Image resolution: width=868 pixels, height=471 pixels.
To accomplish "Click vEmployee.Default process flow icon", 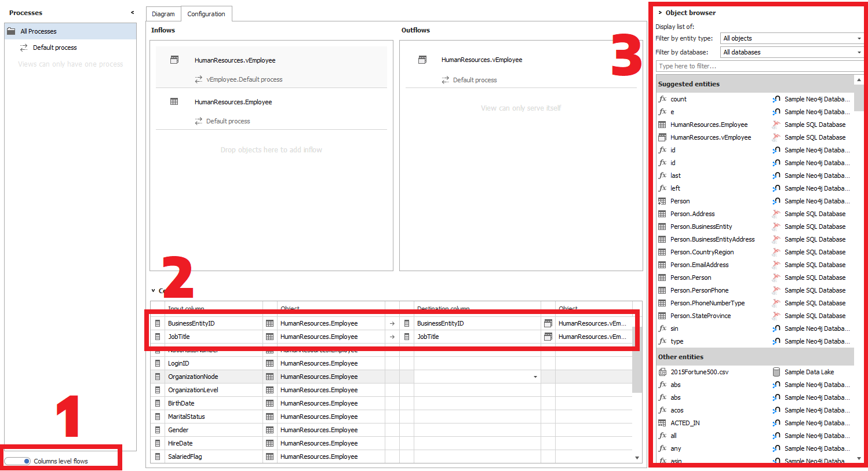I will click(x=199, y=79).
